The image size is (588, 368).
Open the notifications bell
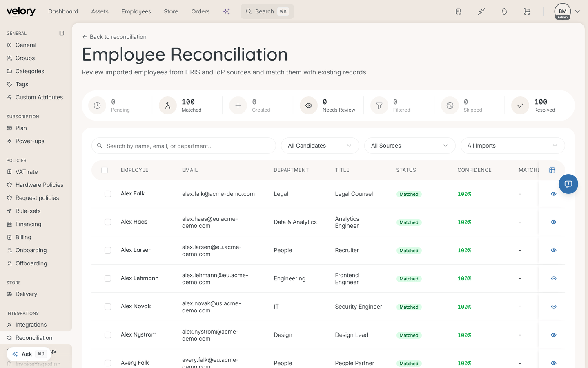tap(504, 11)
